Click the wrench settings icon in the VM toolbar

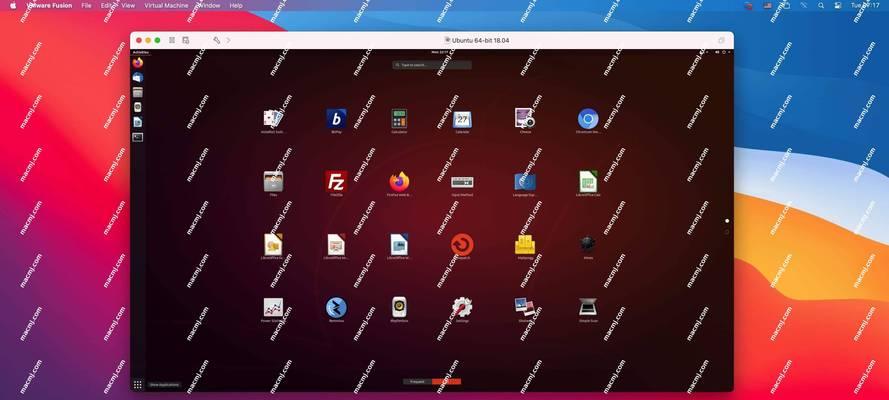[x=217, y=40]
